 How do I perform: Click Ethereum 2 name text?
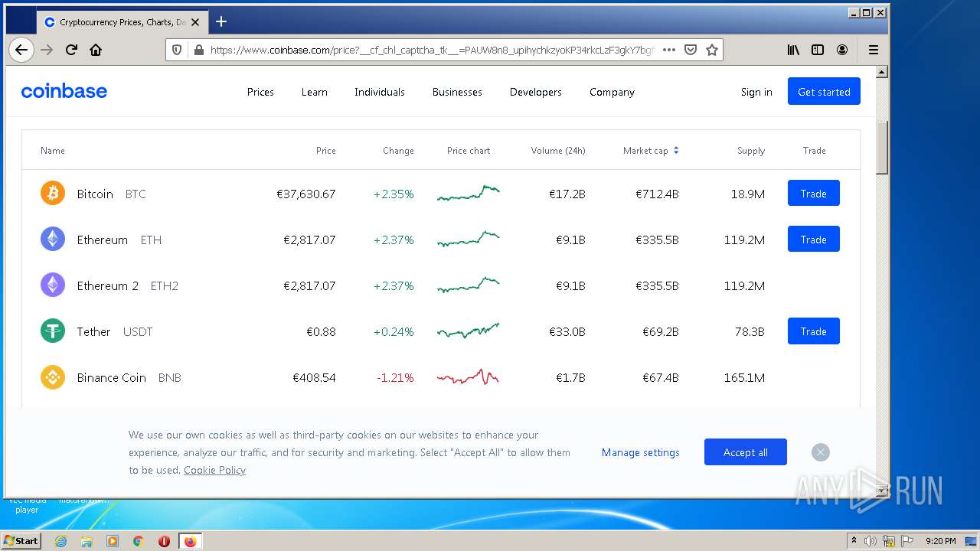point(108,286)
